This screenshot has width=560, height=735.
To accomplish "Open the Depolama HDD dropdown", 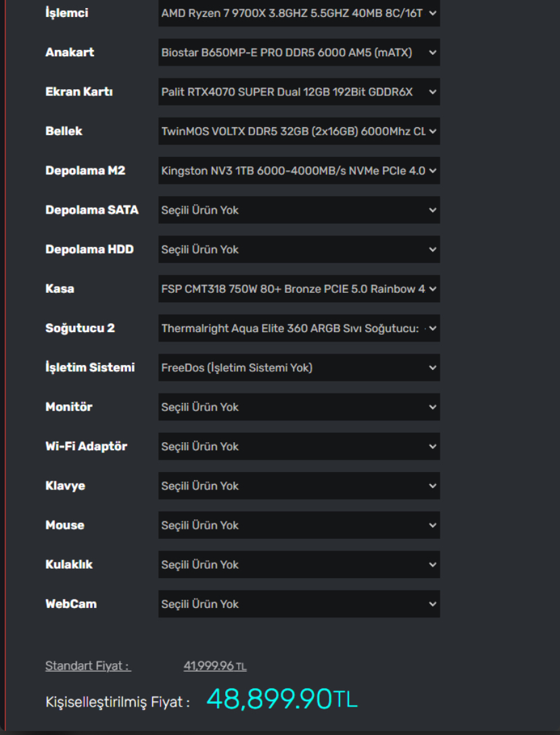I will pos(299,249).
